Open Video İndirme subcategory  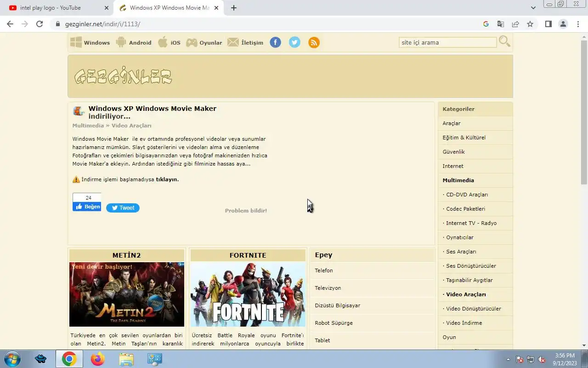[475, 323]
